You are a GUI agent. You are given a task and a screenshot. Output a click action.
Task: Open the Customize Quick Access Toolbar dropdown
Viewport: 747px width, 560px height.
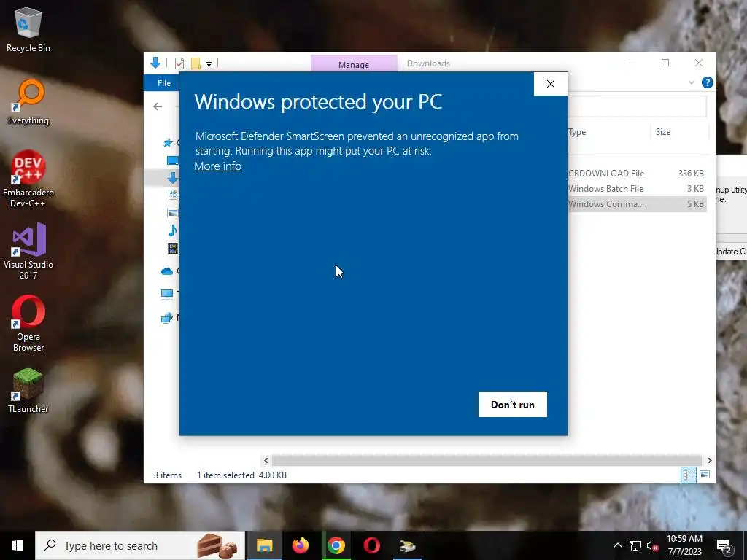(209, 64)
